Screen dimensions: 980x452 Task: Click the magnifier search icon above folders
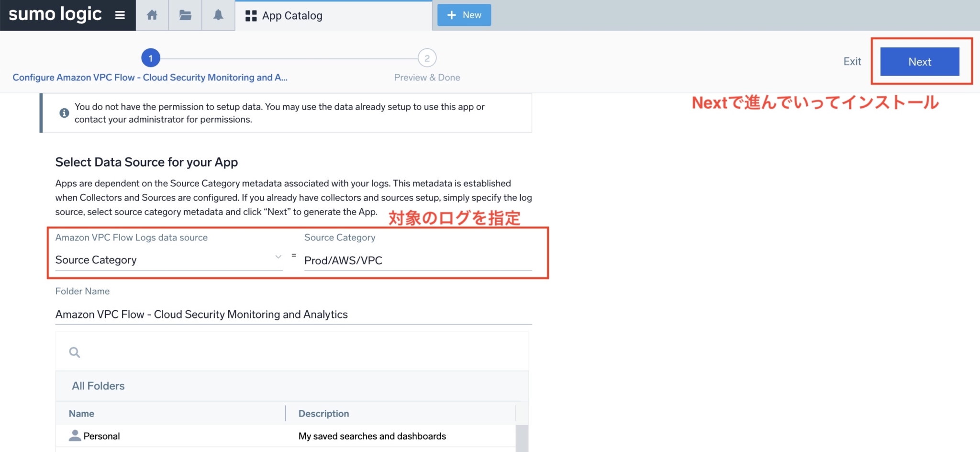75,352
